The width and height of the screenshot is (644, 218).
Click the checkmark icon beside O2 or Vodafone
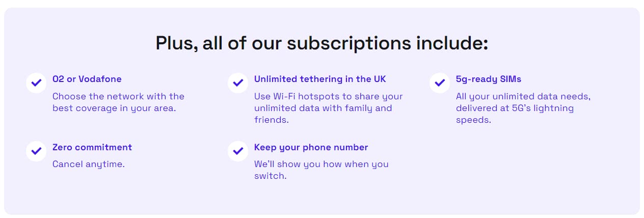(x=36, y=83)
